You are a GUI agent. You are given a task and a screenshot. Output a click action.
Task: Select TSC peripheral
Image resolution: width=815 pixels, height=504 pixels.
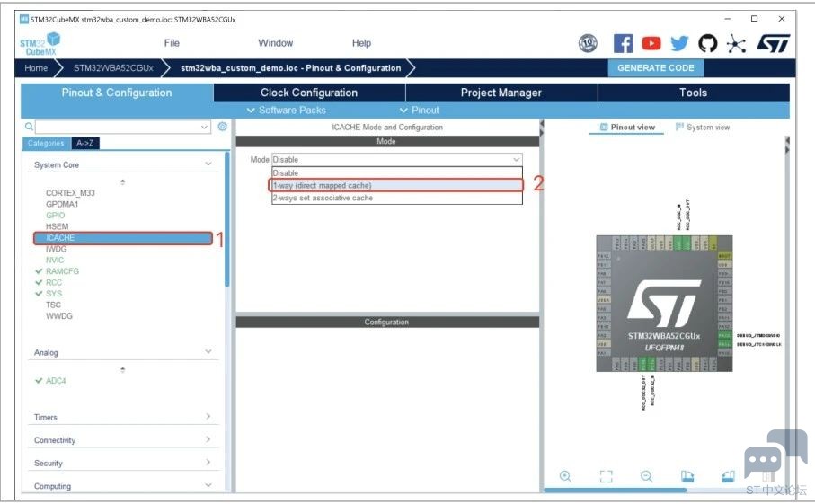53,305
